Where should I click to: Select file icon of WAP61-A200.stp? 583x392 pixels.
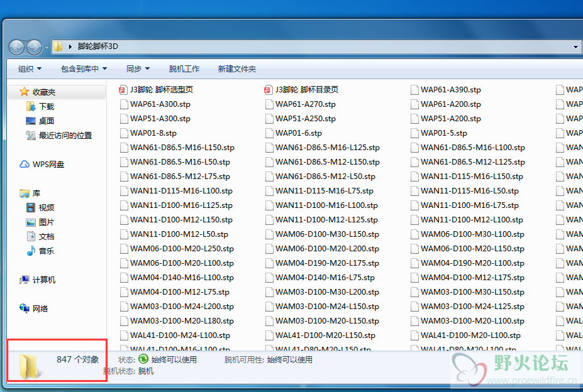click(x=414, y=104)
